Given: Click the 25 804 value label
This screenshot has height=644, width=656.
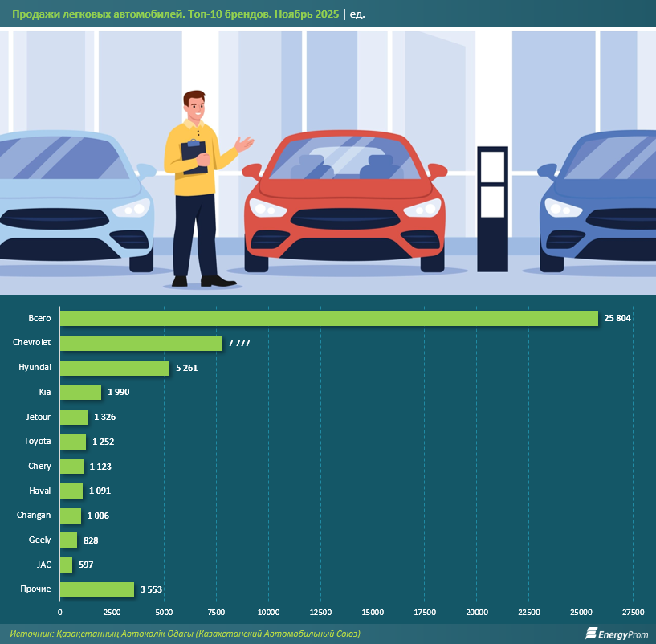Looking at the screenshot, I should (x=618, y=318).
